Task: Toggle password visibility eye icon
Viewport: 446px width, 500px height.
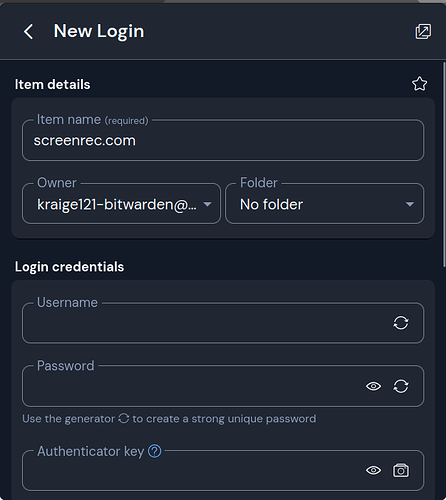Action: pos(373,386)
